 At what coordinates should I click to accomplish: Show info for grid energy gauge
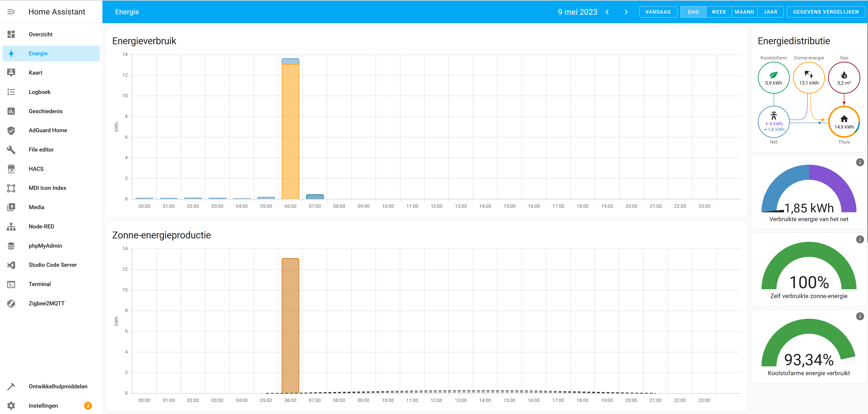tap(860, 162)
